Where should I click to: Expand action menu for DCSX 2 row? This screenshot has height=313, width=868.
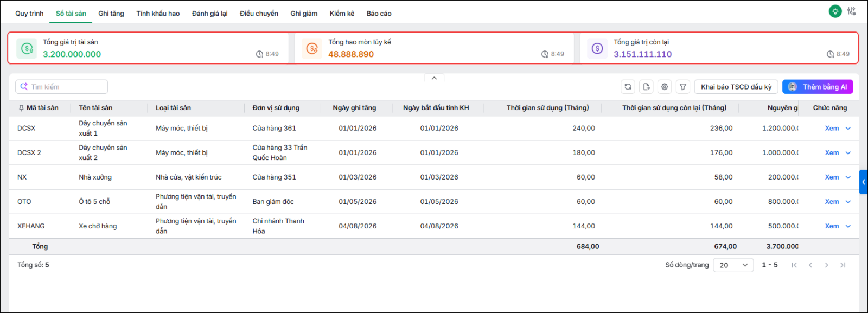848,153
